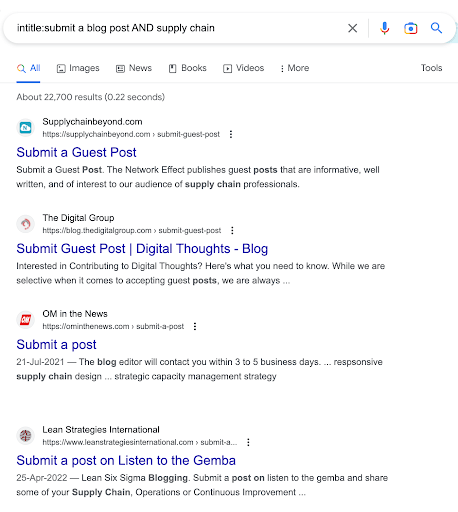Image resolution: width=458 pixels, height=512 pixels.
Task: Click 'The Digital Group' site name
Action: point(78,218)
